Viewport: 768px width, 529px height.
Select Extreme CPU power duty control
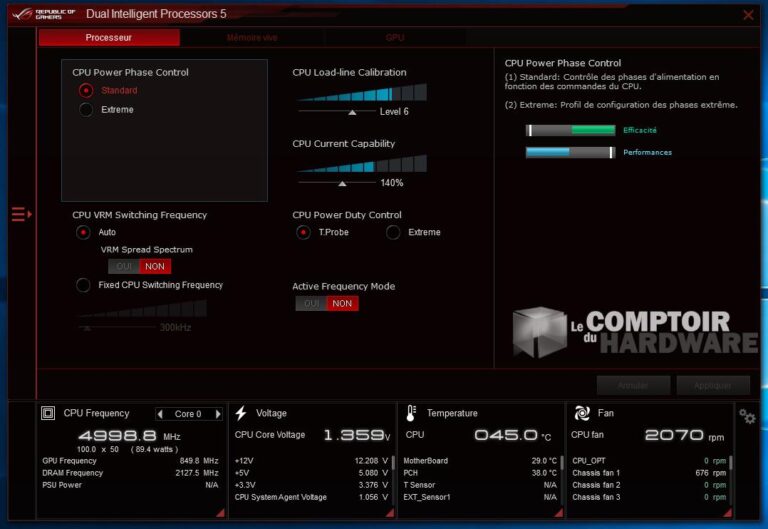click(x=393, y=232)
